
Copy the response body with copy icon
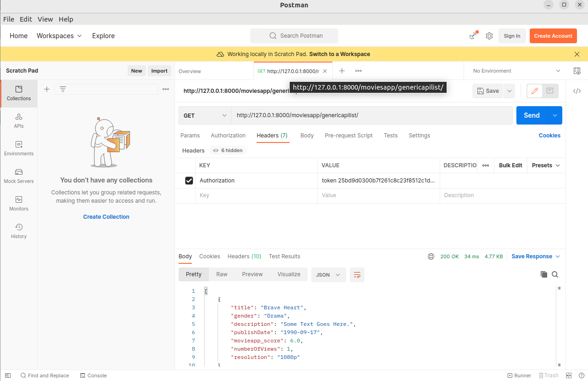coord(544,274)
